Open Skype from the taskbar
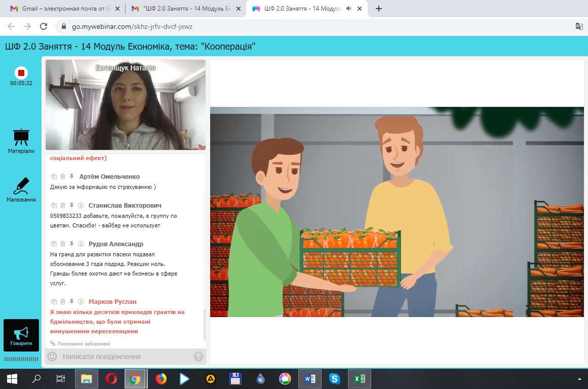This screenshot has height=389, width=588. pos(334,378)
